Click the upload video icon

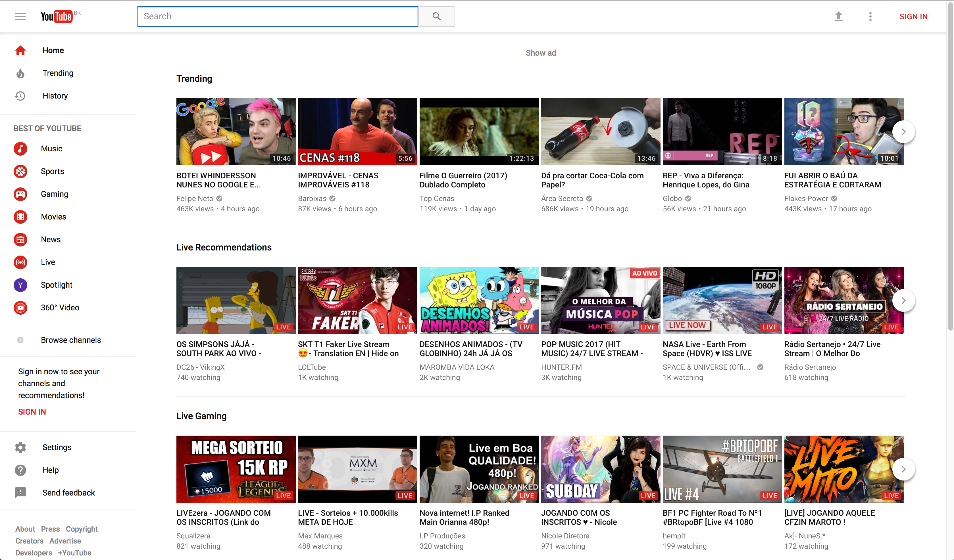point(839,16)
